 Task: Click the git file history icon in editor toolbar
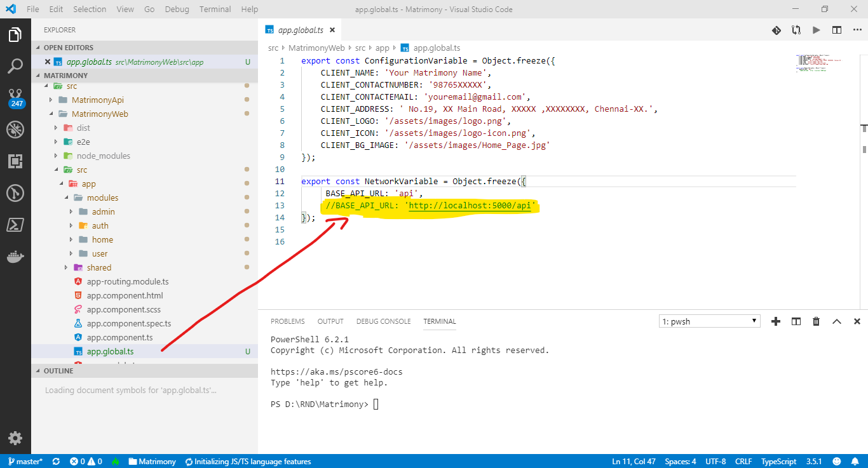[x=776, y=30]
